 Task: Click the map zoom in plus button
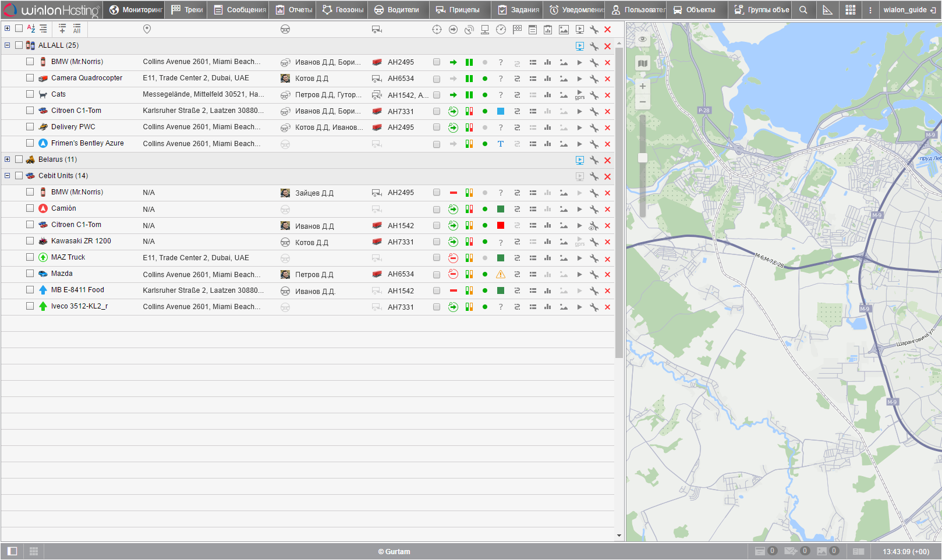642,86
